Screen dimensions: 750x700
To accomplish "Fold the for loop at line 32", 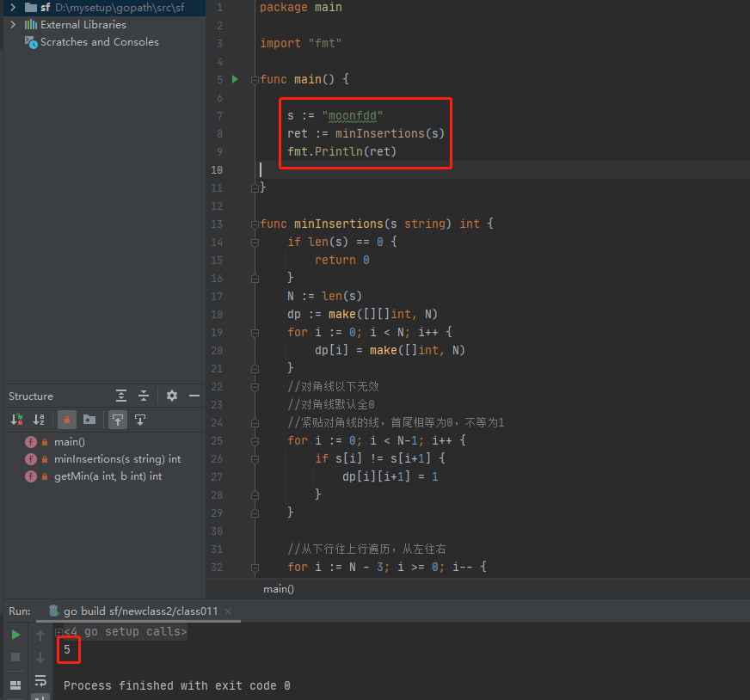I will (255, 568).
